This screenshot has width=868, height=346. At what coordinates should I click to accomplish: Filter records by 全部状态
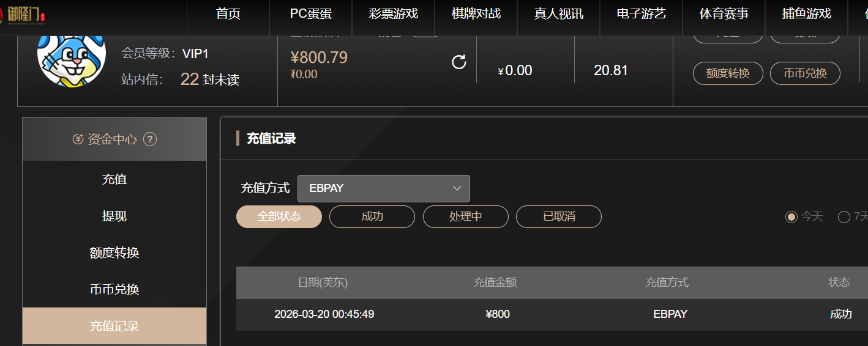coord(279,216)
